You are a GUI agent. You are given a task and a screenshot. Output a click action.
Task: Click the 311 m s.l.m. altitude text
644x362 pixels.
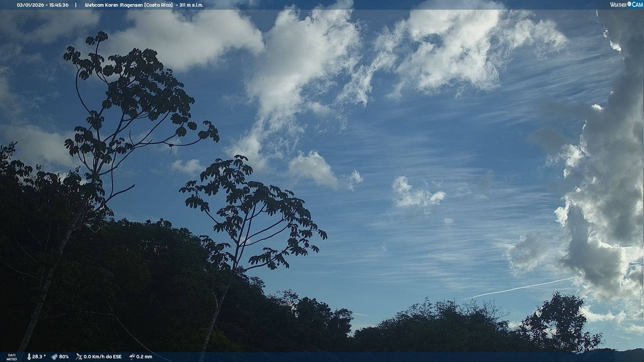(x=191, y=5)
